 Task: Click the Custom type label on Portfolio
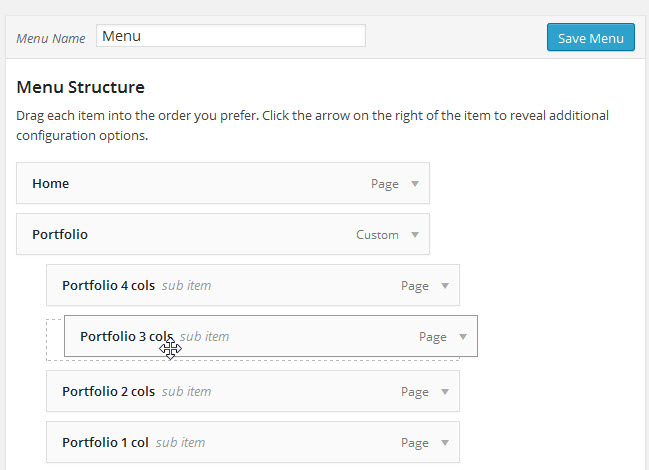click(x=377, y=235)
